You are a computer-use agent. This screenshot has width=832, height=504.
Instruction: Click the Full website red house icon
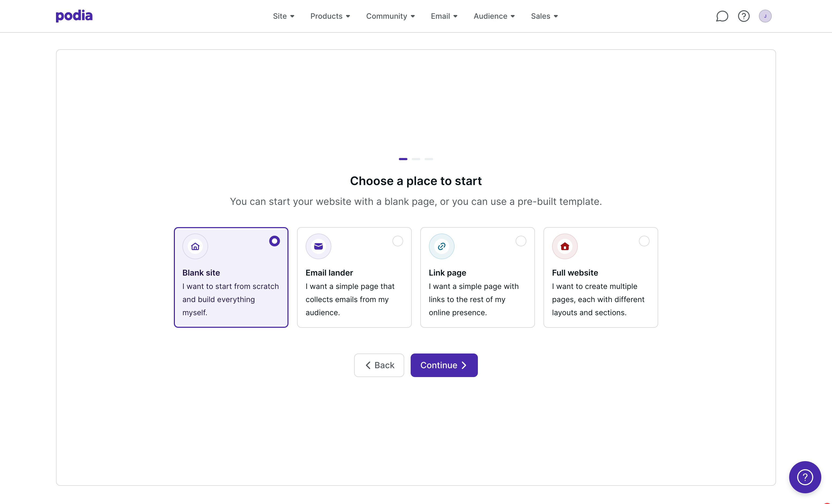tap(565, 246)
